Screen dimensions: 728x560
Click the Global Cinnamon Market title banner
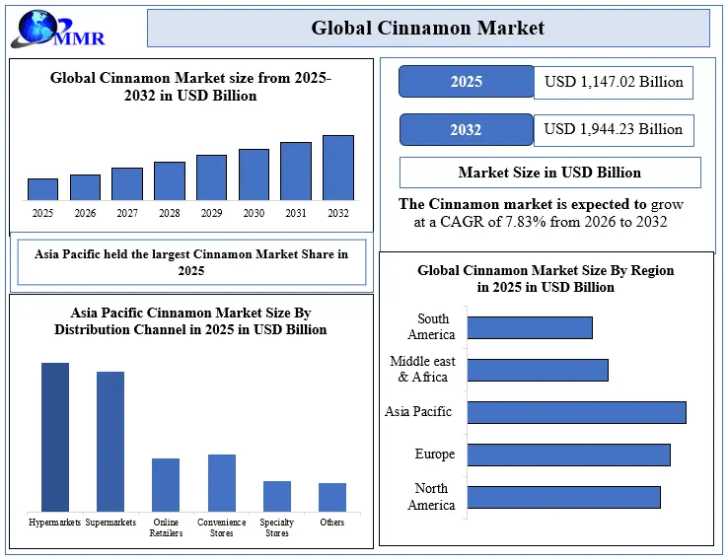427,29
